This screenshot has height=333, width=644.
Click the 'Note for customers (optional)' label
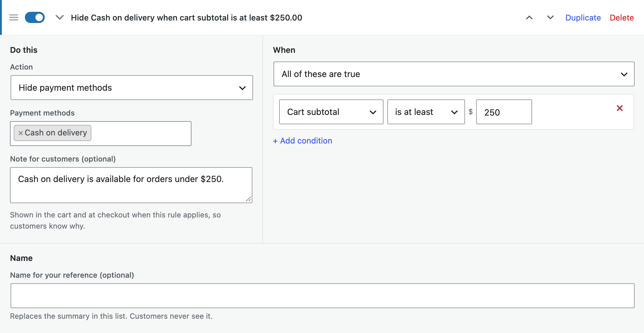point(63,159)
